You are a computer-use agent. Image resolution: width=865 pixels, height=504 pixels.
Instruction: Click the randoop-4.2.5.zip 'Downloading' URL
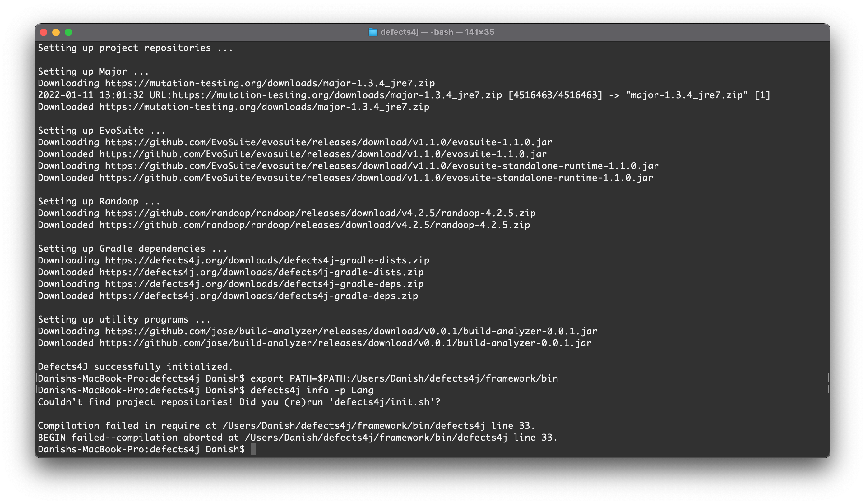pyautogui.click(x=320, y=213)
